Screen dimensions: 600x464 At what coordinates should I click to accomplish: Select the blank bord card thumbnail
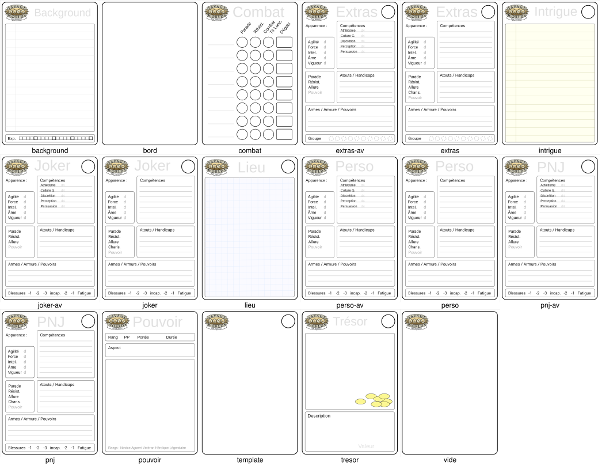(150, 73)
